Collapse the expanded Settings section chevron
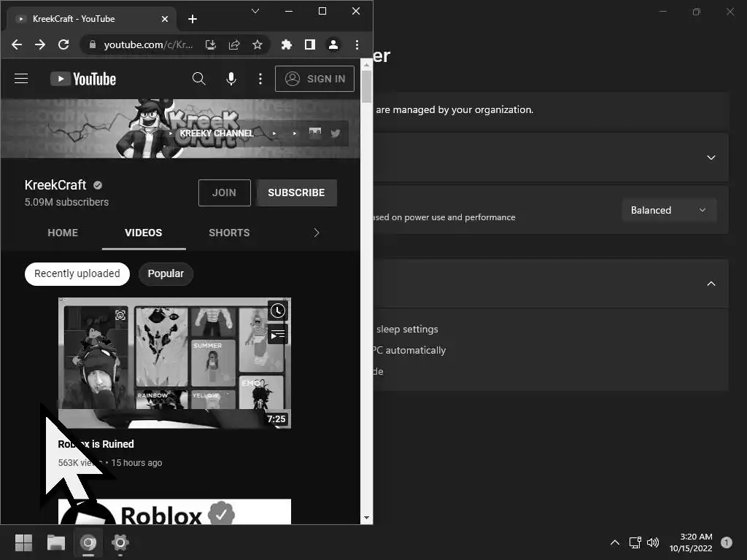 click(x=711, y=284)
